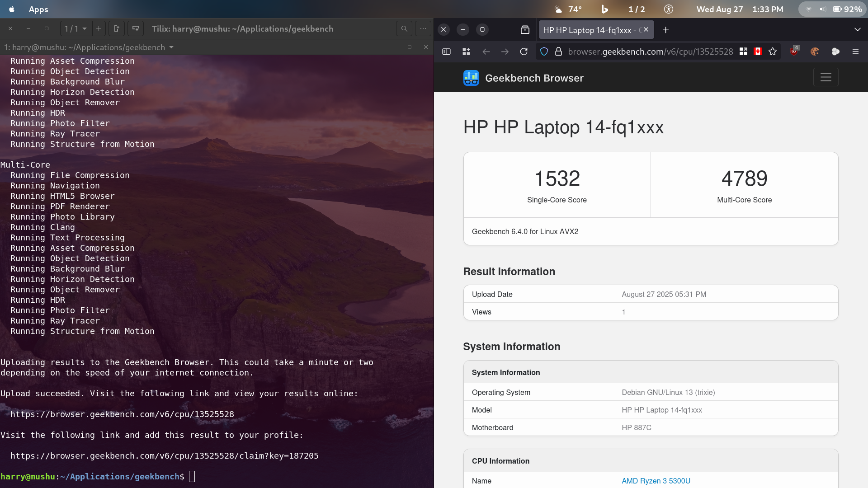Open the Apps menu in top bar
The width and height of the screenshot is (868, 488).
coord(38,9)
